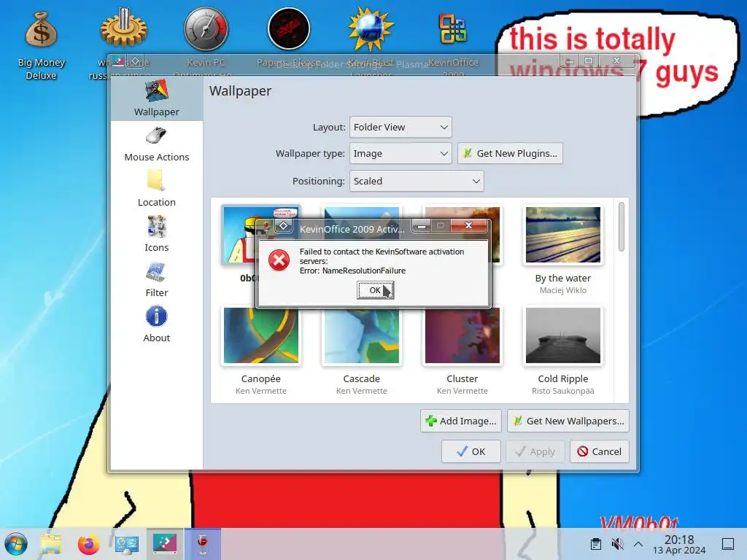Open file manager from taskbar
This screenshot has height=560, width=747.
coord(51,544)
